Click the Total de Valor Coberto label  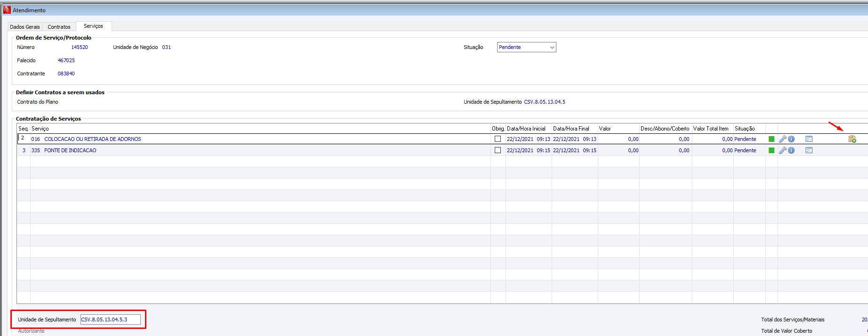[x=787, y=331]
